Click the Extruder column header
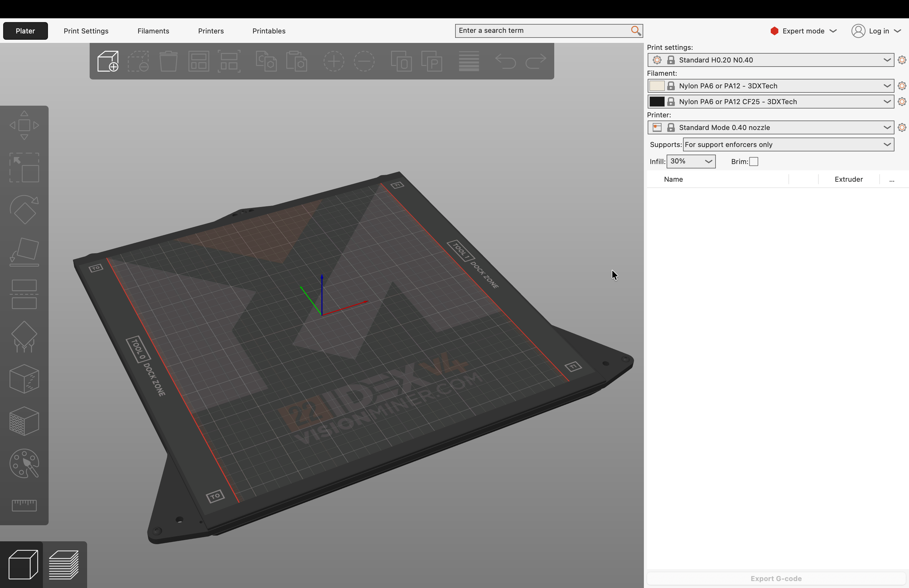Screen dimensions: 909x588 [x=848, y=179]
